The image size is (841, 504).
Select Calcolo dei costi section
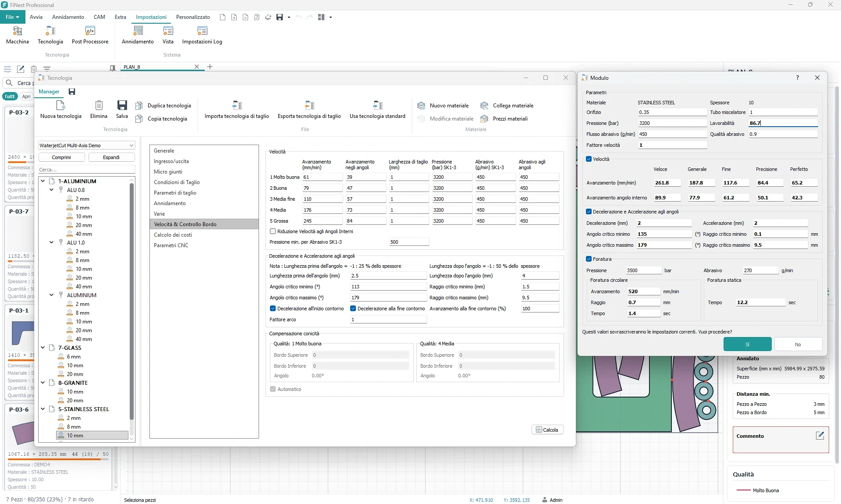(204, 235)
